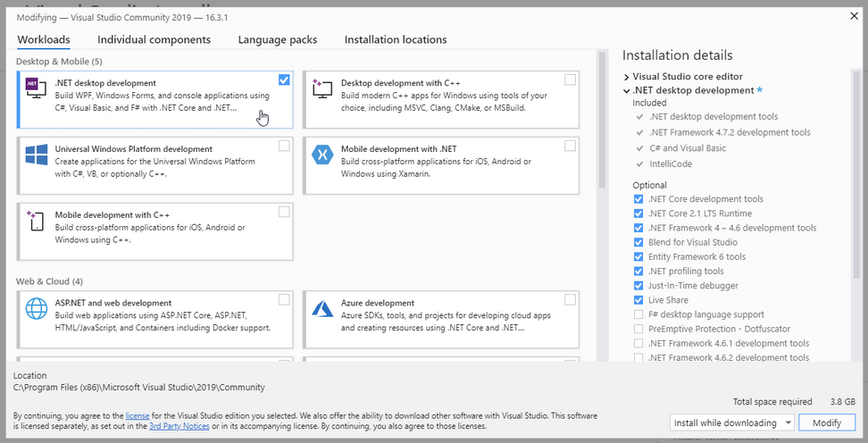The width and height of the screenshot is (868, 443).
Task: Uncheck the Live Share component
Action: tap(638, 300)
